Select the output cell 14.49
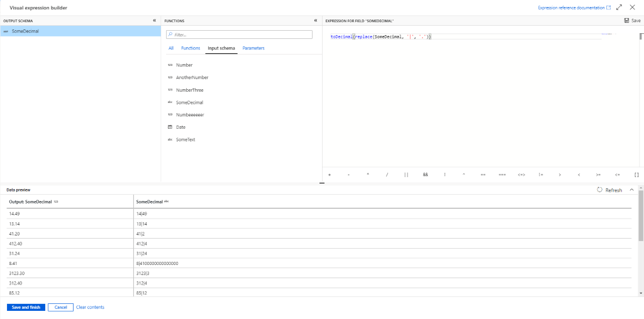644x319 pixels. (70, 214)
